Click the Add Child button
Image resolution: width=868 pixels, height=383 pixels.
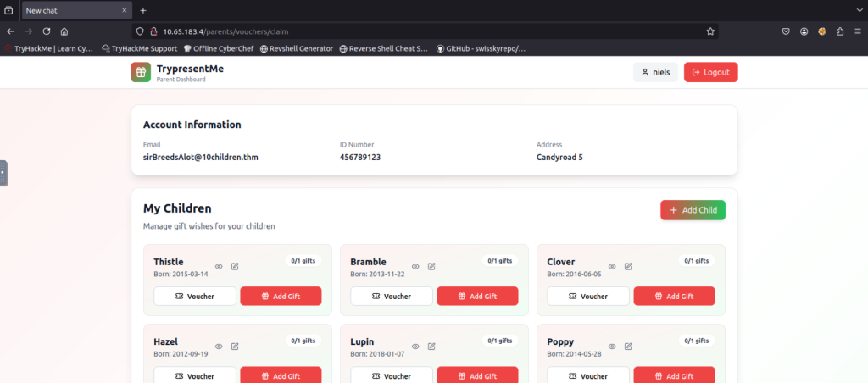(x=693, y=210)
